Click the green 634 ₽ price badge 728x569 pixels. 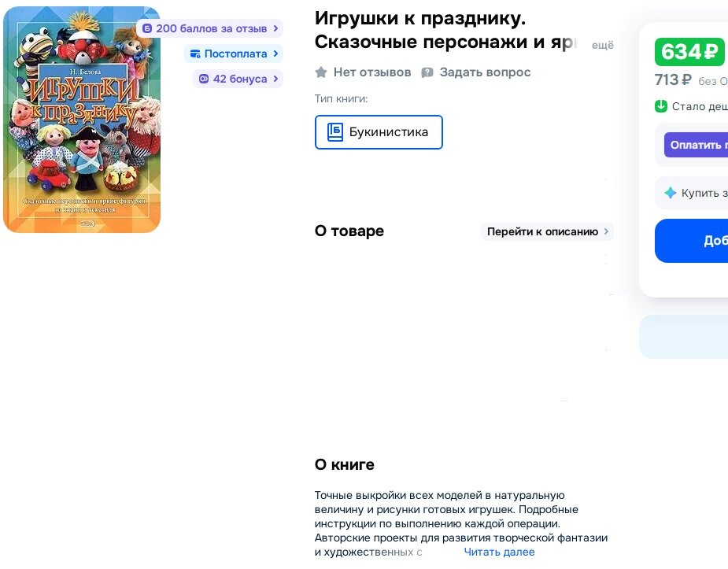tap(689, 52)
